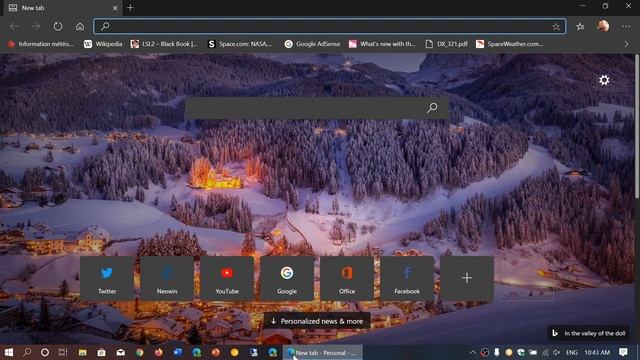Open the Mail app from taskbar
Screen dimensions: 640x360
point(121,352)
